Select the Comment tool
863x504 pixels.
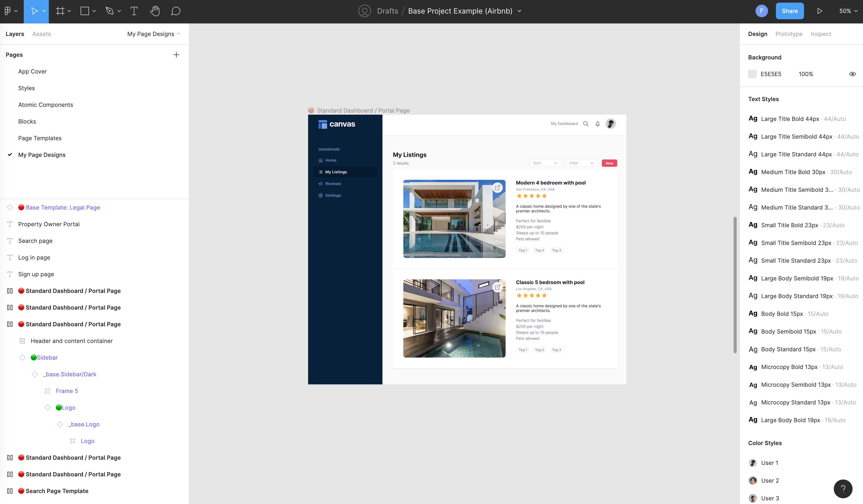(176, 11)
